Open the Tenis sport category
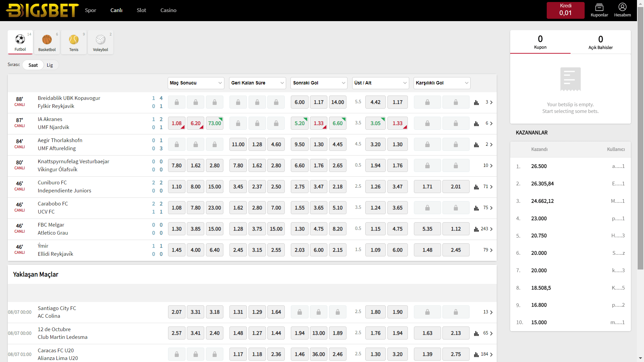Image resolution: width=644 pixels, height=362 pixels. tap(74, 42)
